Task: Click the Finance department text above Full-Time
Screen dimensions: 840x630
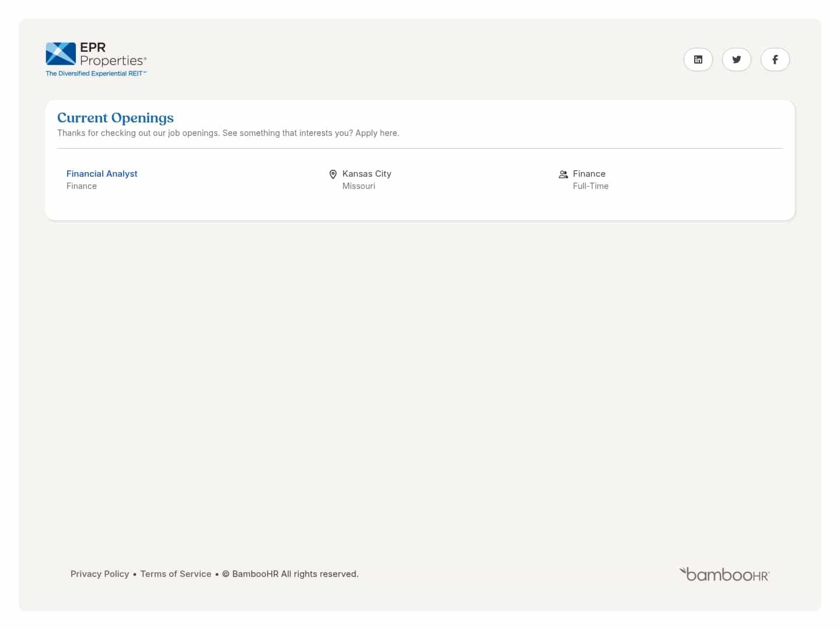Action: point(589,174)
